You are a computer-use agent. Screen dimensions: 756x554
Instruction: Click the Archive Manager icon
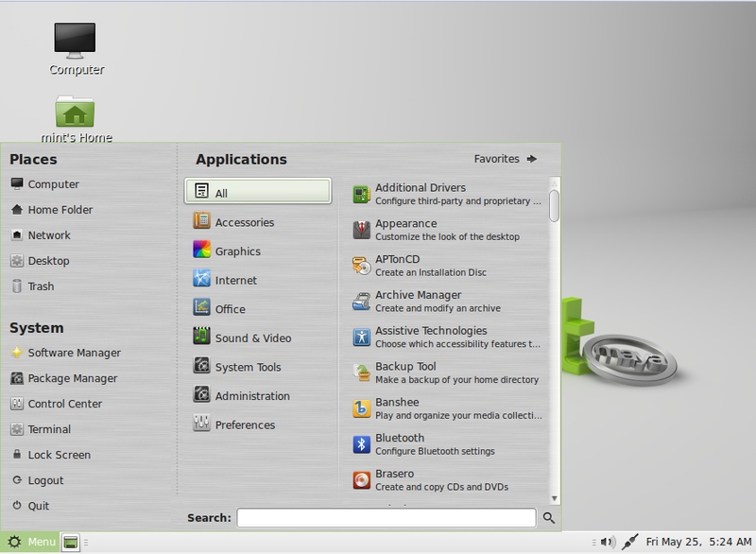pyautogui.click(x=361, y=302)
